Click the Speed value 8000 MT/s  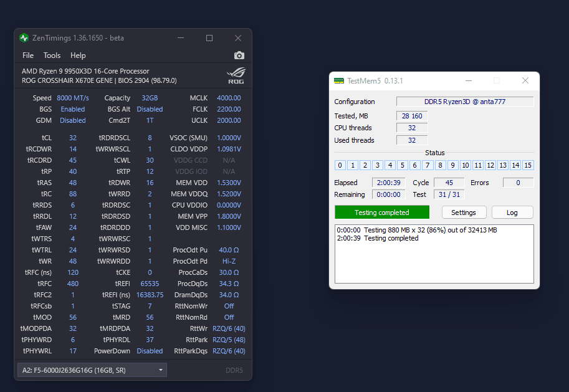73,98
